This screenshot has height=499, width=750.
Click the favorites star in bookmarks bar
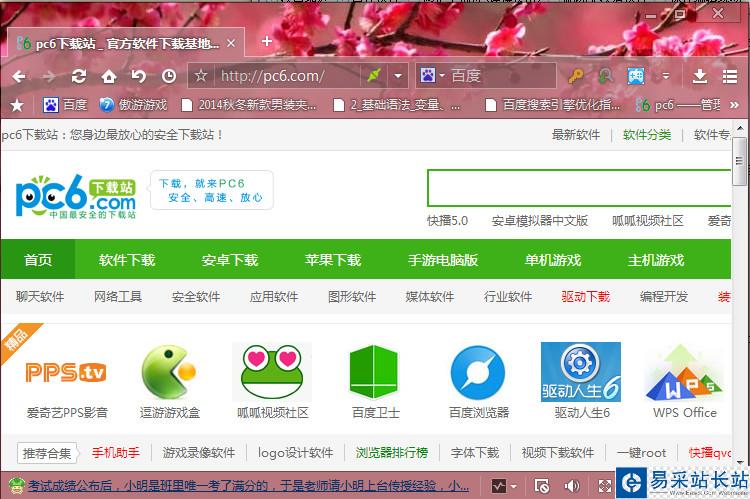(x=17, y=105)
